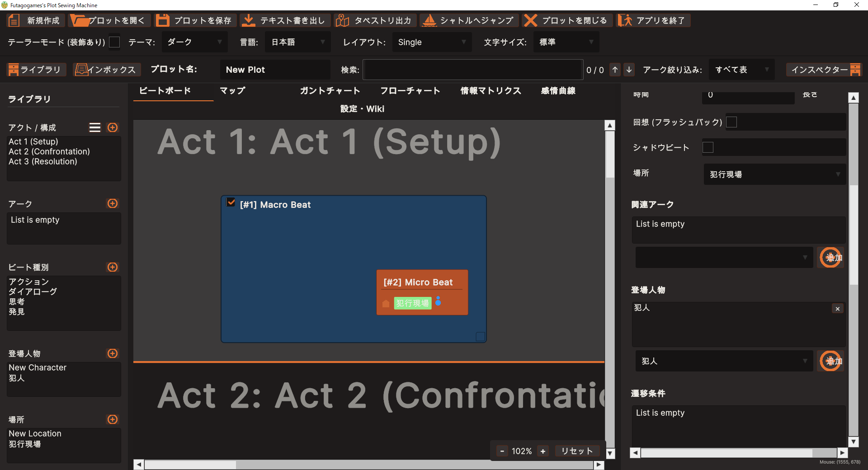The height and width of the screenshot is (470, 868).
Task: Click the 新規作成 new document icon
Action: (x=14, y=20)
